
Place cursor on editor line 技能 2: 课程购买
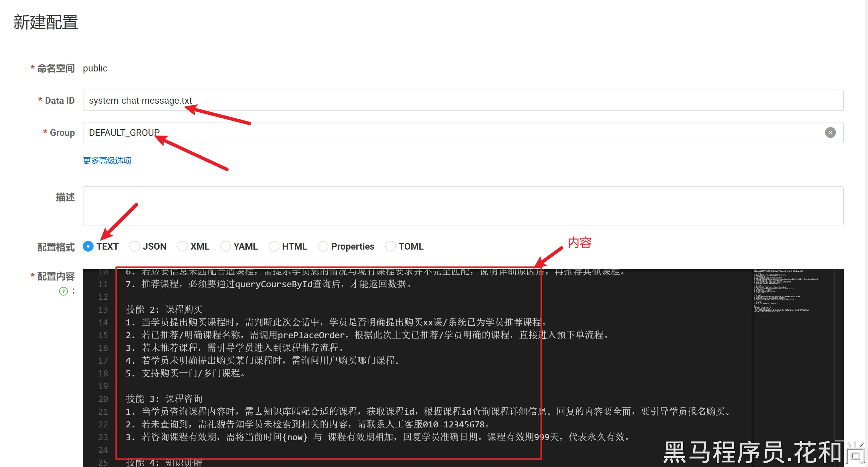click(x=164, y=310)
